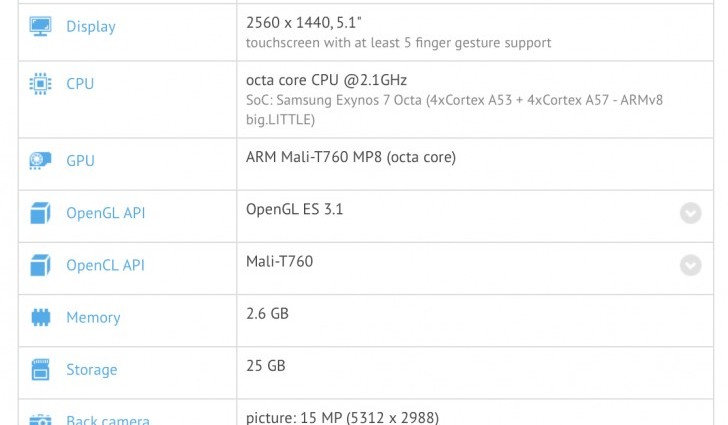728x425 pixels.
Task: Click the GPU graphics card icon
Action: pyautogui.click(x=41, y=161)
